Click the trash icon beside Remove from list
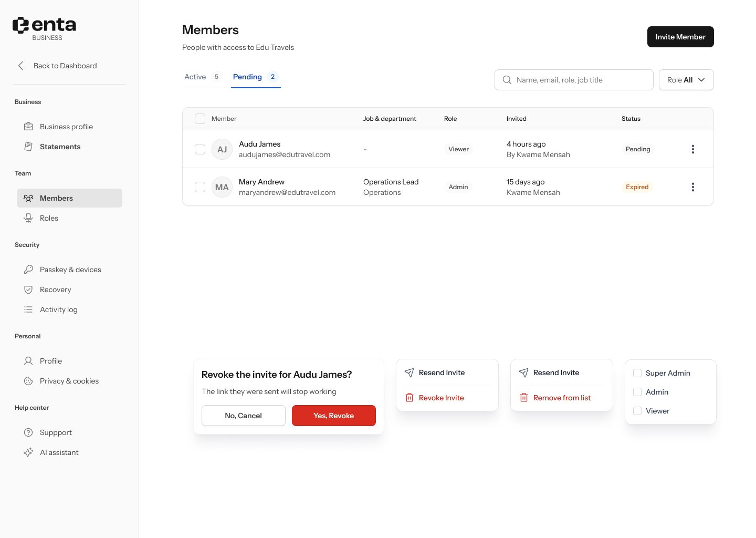The height and width of the screenshot is (538, 756). (x=524, y=398)
